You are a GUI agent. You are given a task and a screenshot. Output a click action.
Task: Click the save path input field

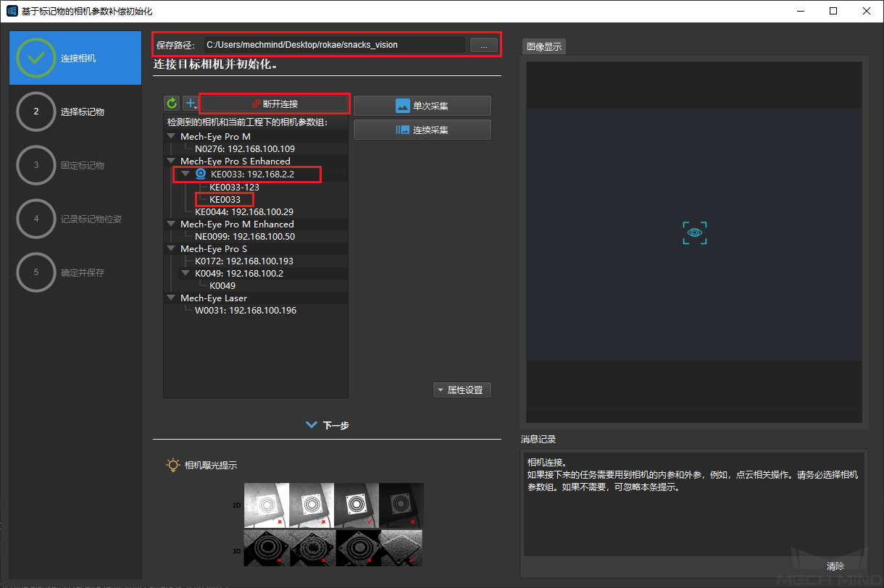tap(333, 45)
